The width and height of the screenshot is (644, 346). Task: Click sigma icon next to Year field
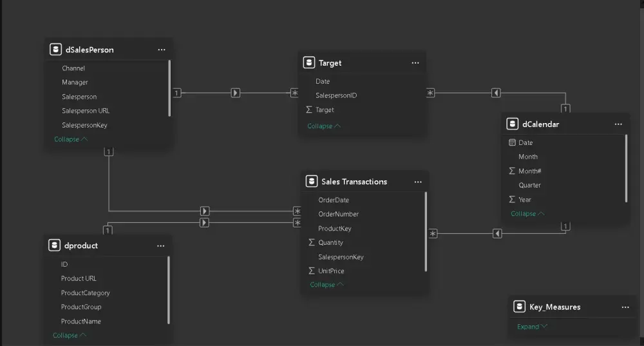click(512, 199)
